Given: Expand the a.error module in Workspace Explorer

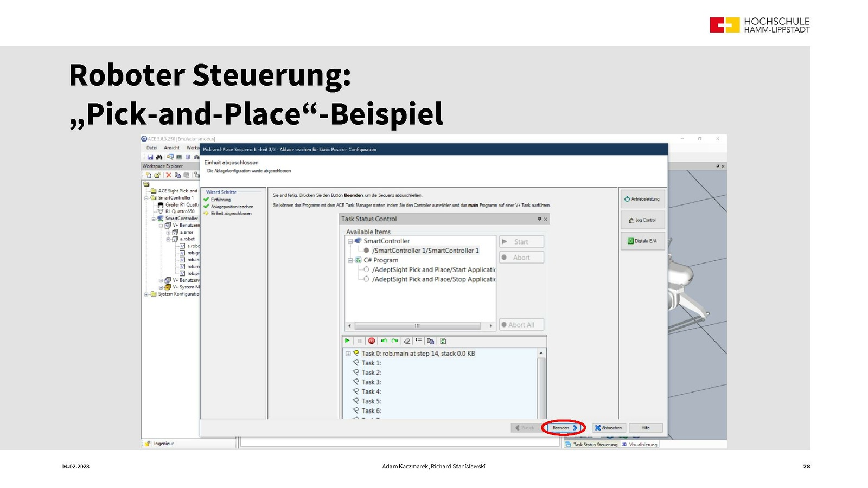Looking at the screenshot, I should coord(168,232).
